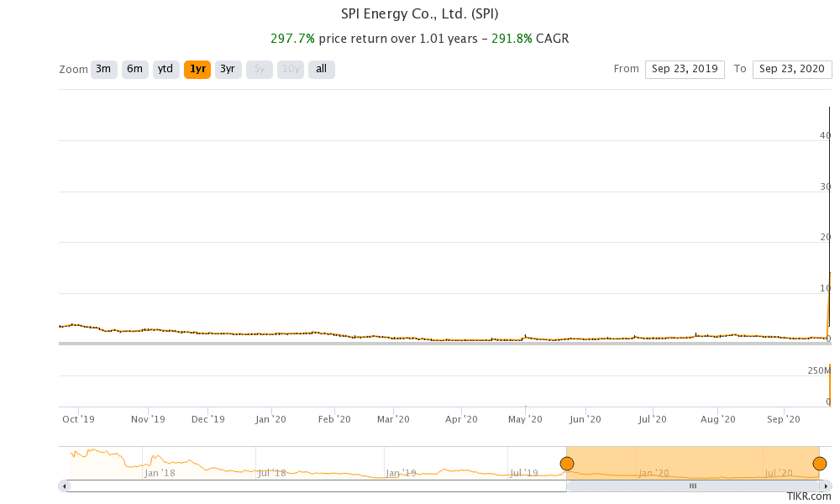The image size is (840, 504).
Task: Click the 291.8% CAGR value
Action: [x=512, y=39]
